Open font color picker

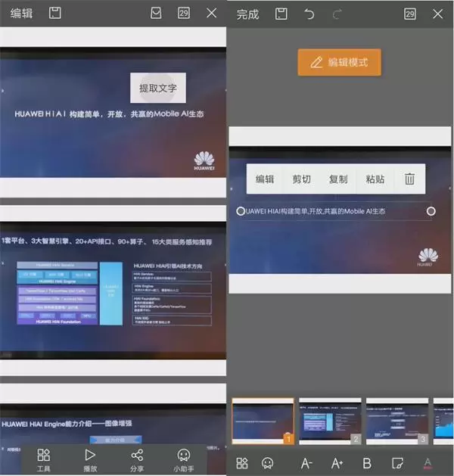point(428,462)
